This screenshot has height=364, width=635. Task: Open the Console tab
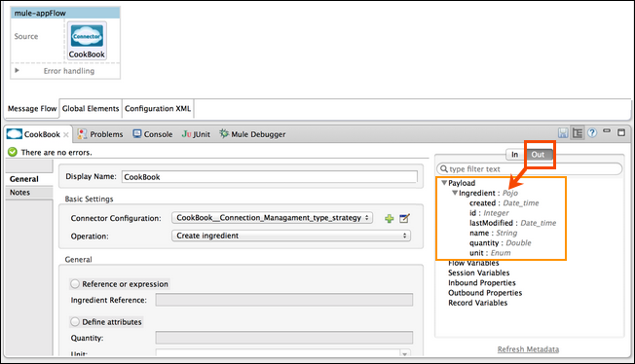click(x=153, y=134)
